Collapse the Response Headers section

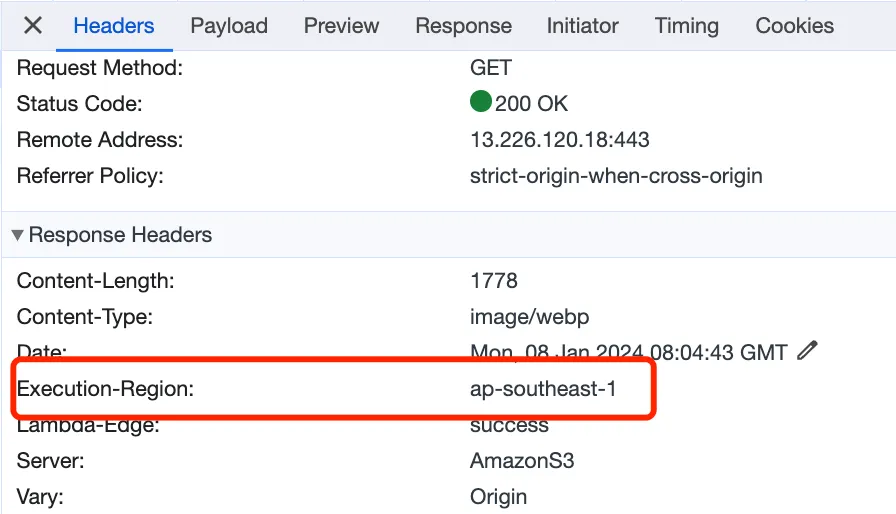click(x=18, y=236)
